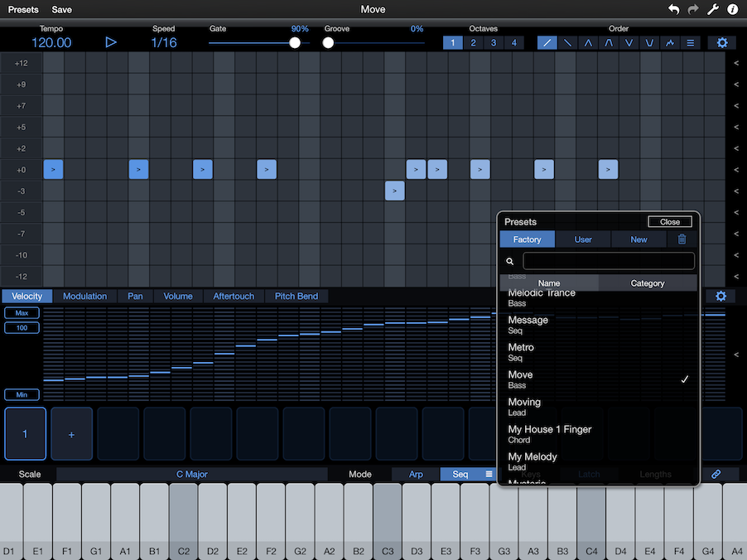
Task: Adjust the Gate slider handle
Action: coord(295,43)
